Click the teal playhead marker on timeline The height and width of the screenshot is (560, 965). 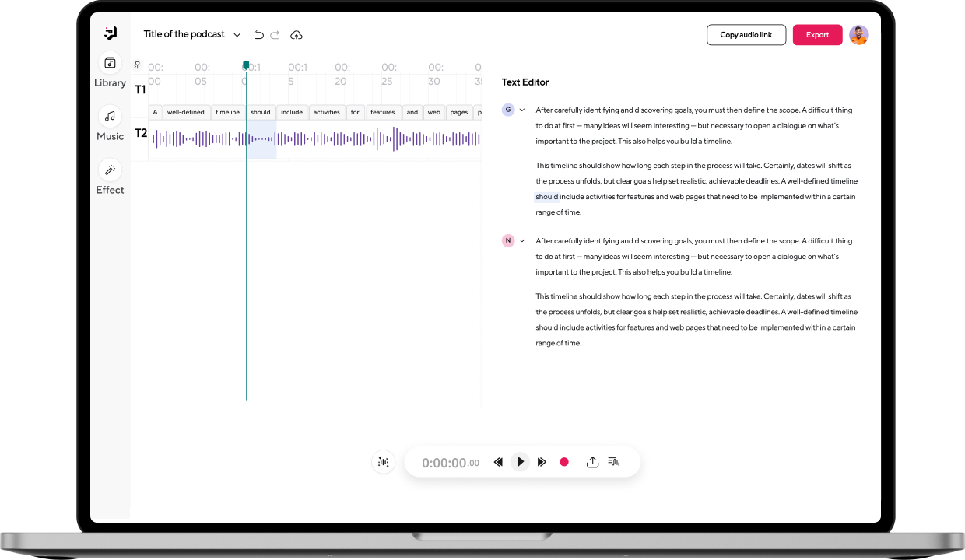pos(246,66)
